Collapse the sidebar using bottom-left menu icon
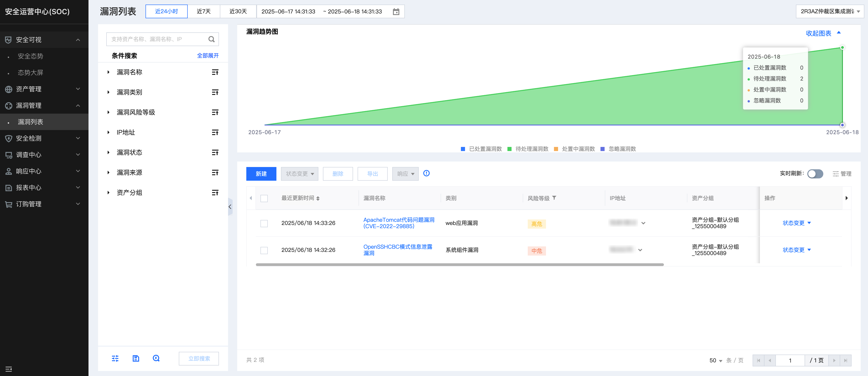Viewport: 868px width, 376px height. [x=9, y=369]
